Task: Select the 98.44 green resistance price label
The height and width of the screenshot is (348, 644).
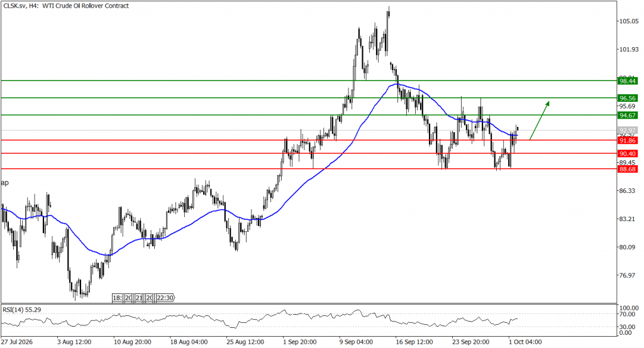Action: [628, 81]
